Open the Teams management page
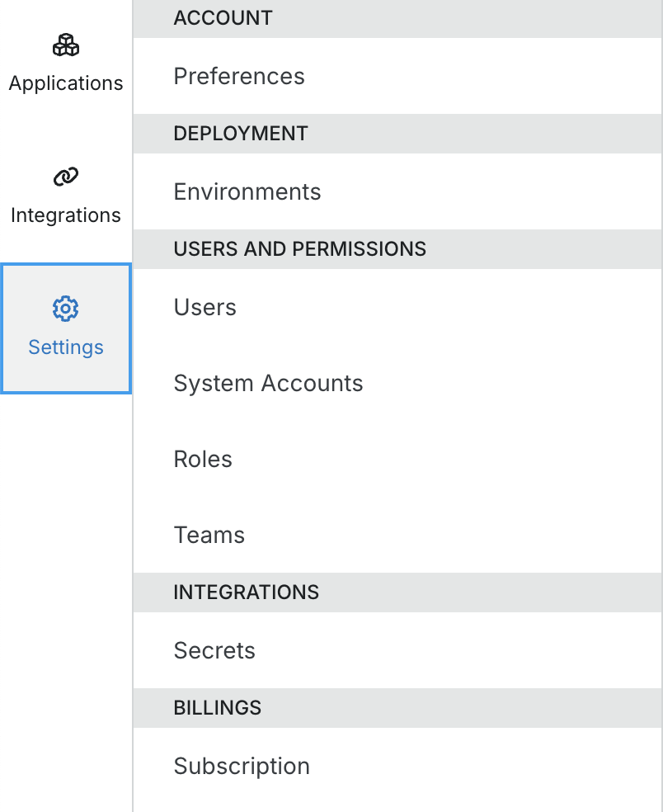The height and width of the screenshot is (812, 663). point(209,535)
